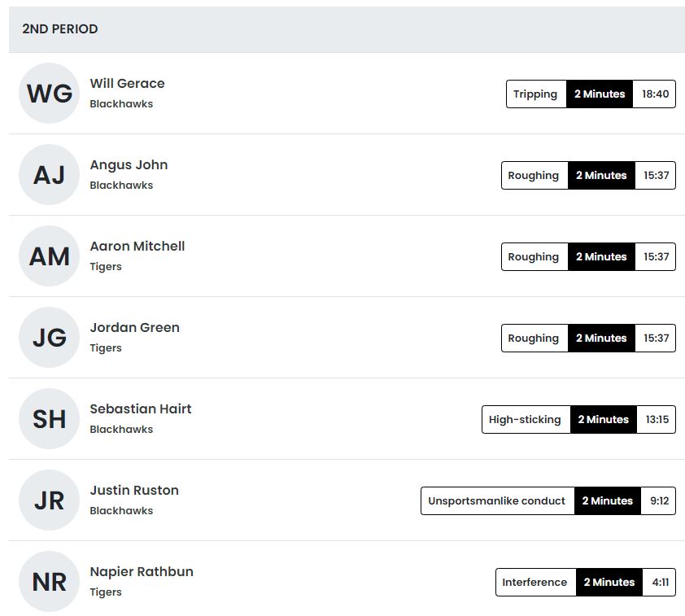This screenshot has height=616, width=685.
Task: Select Jordan Green player name
Action: [134, 327]
